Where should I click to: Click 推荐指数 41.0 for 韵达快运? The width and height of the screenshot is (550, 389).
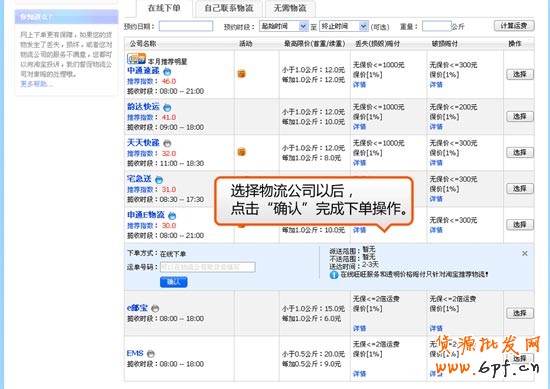[x=152, y=118]
